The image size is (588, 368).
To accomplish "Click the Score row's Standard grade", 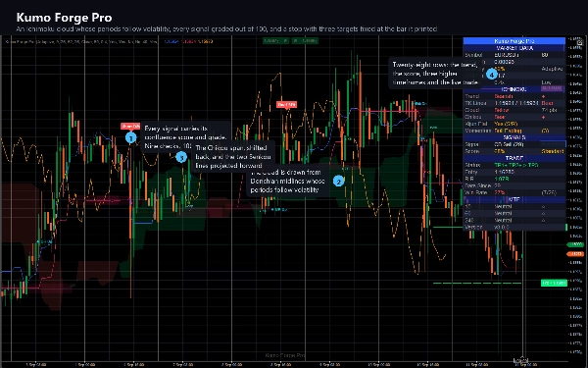I will [553, 151].
